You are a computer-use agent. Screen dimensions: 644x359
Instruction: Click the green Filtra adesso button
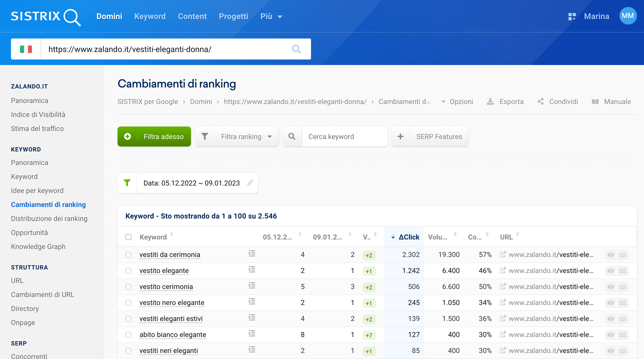[154, 136]
